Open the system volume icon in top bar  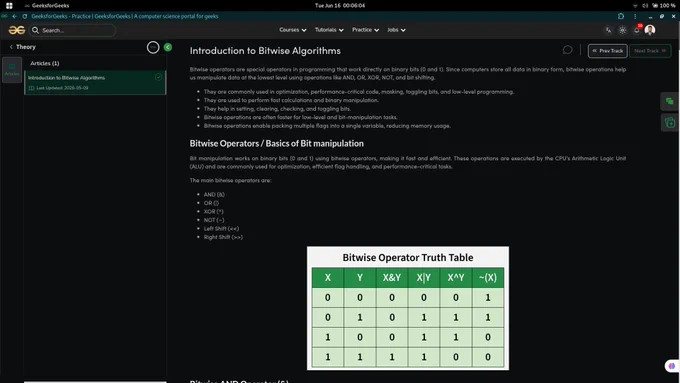point(645,6)
